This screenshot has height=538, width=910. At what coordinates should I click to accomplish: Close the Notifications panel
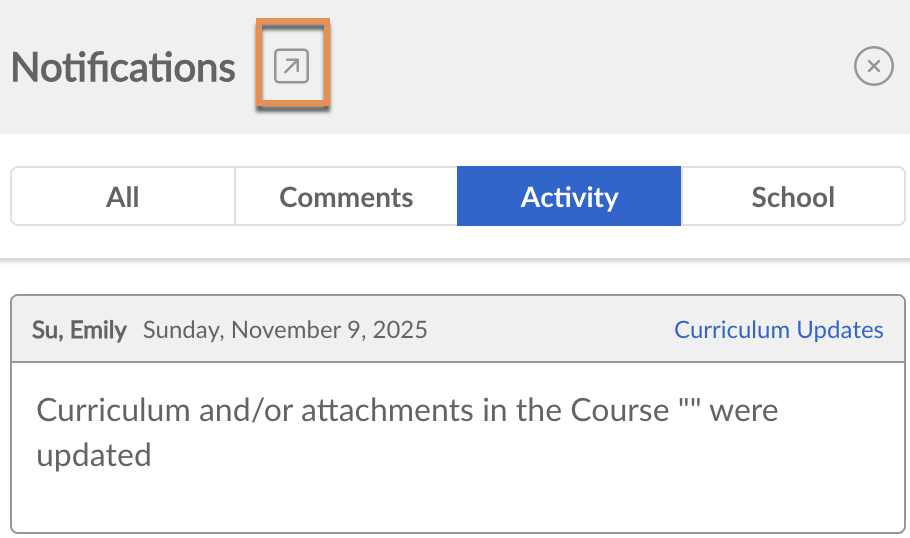click(x=873, y=67)
